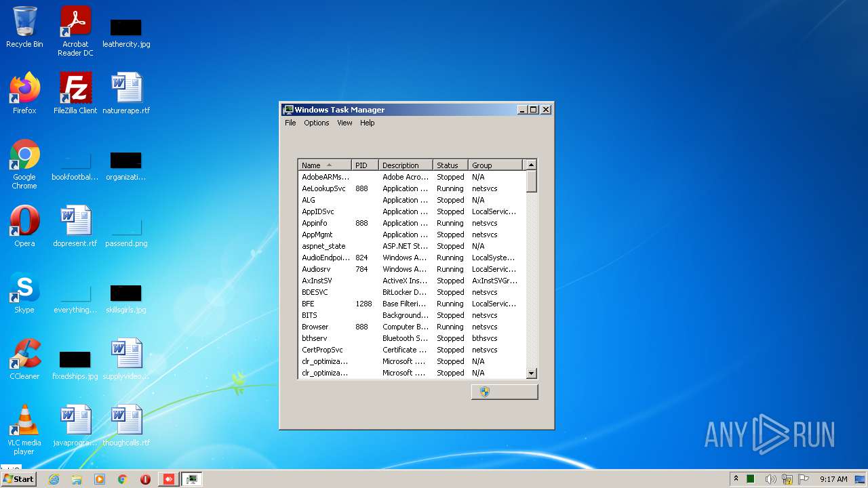
Task: Select the aspnet_state service row
Action: [x=412, y=246]
